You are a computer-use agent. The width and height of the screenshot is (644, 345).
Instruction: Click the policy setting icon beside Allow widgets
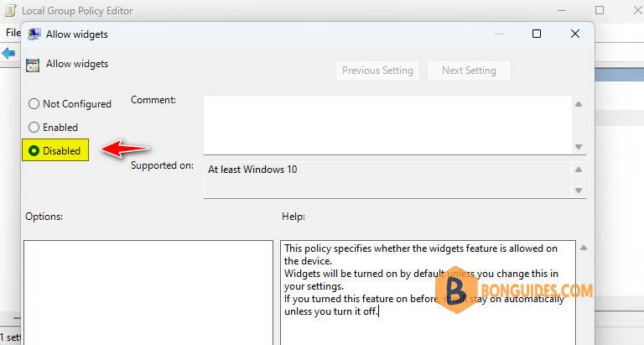[33, 65]
